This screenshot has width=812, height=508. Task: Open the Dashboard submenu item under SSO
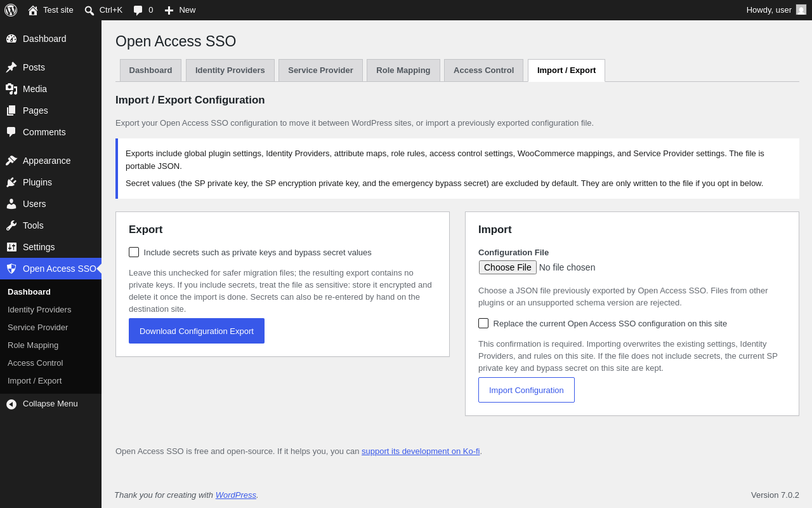pos(29,292)
